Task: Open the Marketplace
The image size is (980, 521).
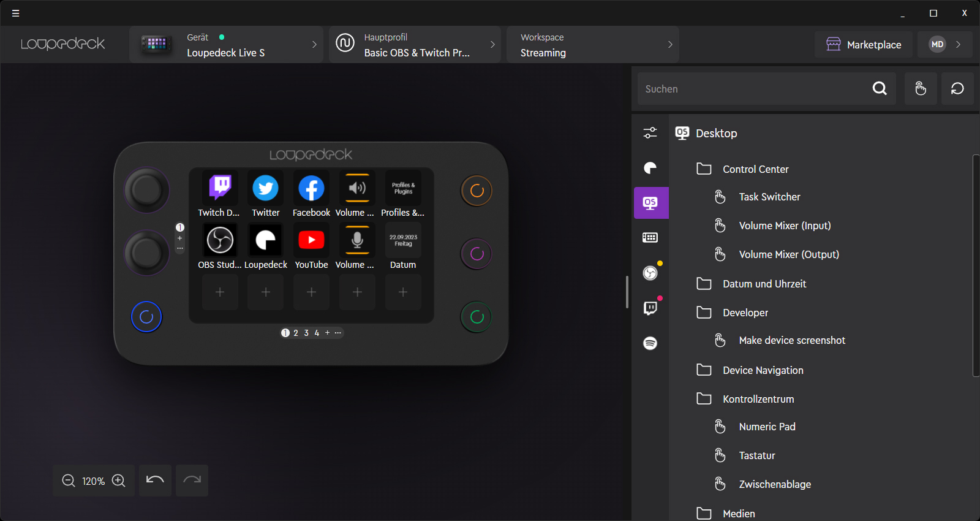Action: tap(864, 45)
